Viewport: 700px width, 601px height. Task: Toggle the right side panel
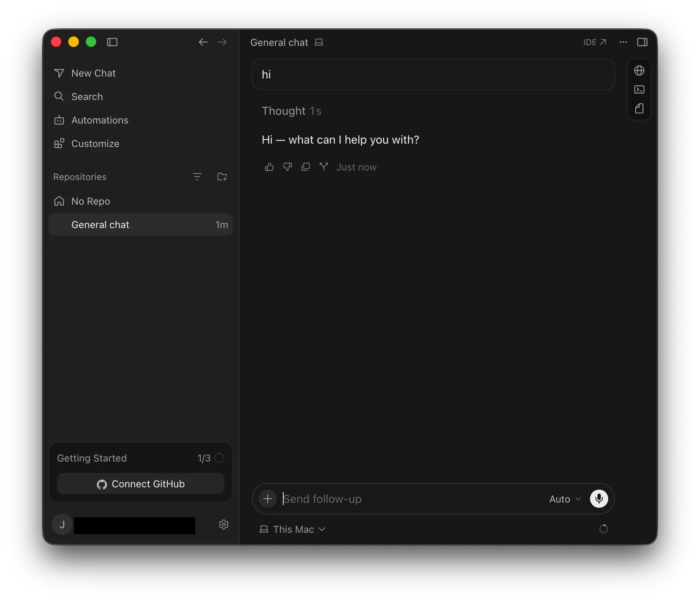(x=642, y=42)
